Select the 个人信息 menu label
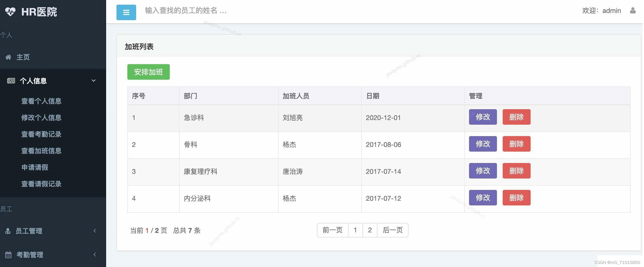Screen dimensions: 644x267 33,81
